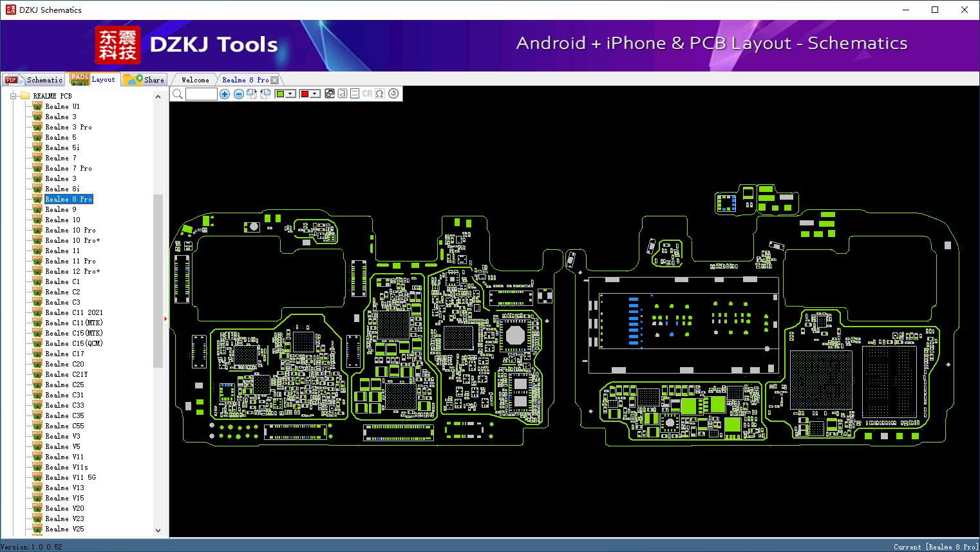Screen dimensions: 980x552
Task: Open Realme C11 2021 entry
Action: [74, 312]
